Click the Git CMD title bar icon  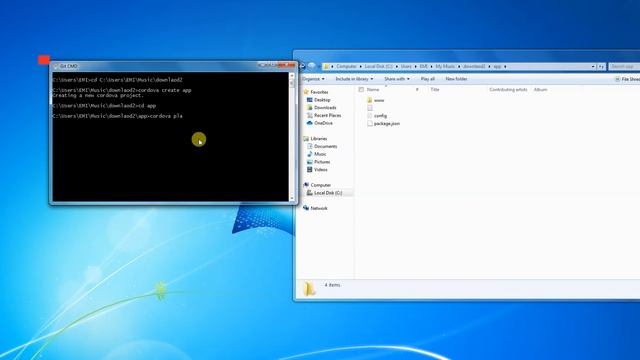(56, 66)
